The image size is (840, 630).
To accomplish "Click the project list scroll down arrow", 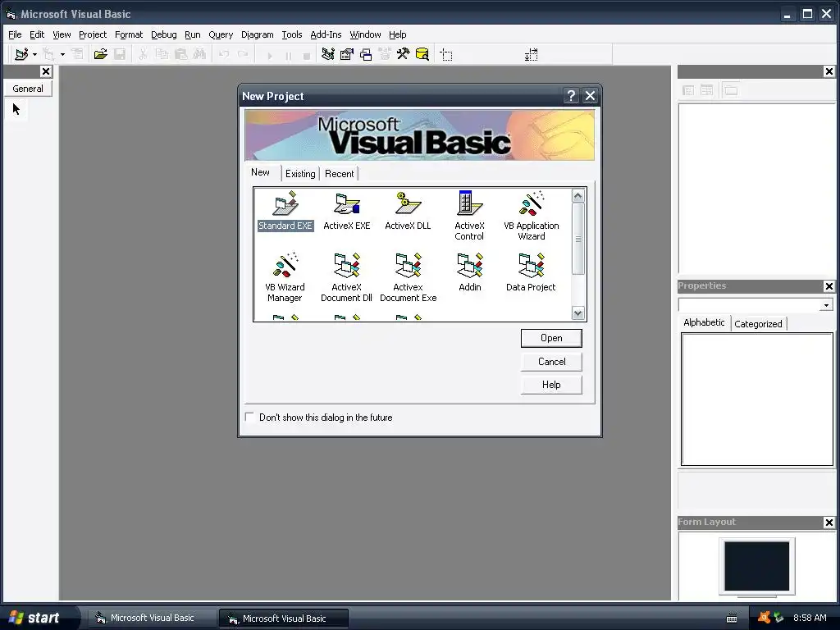I will coord(577,313).
